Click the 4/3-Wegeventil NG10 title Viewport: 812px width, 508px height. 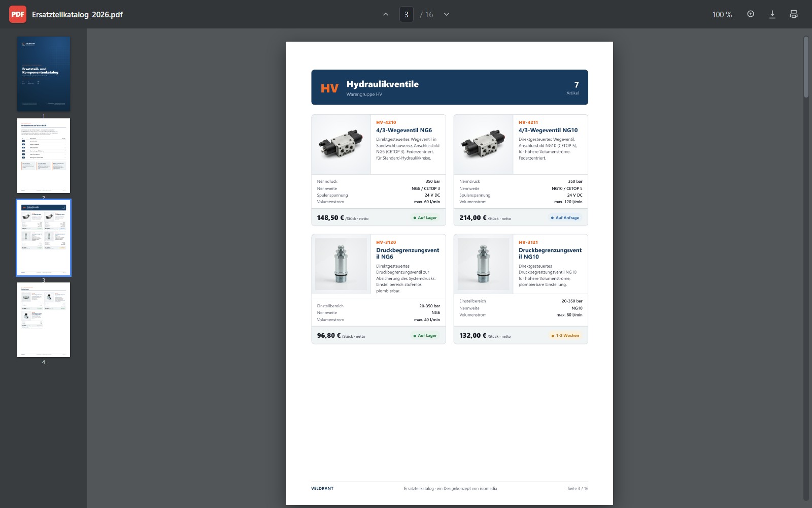(x=548, y=130)
